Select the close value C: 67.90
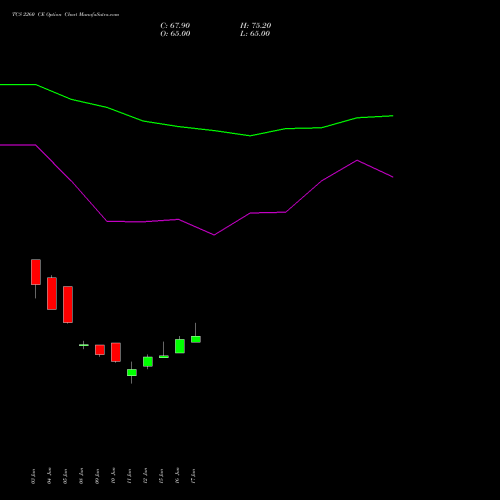This screenshot has height=500, width=500. (175, 26)
